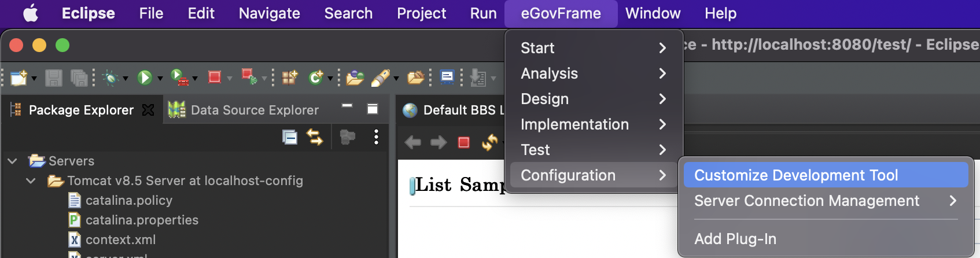980x258 pixels.
Task: Click the eGovFrame menu bar item
Action: click(x=561, y=13)
